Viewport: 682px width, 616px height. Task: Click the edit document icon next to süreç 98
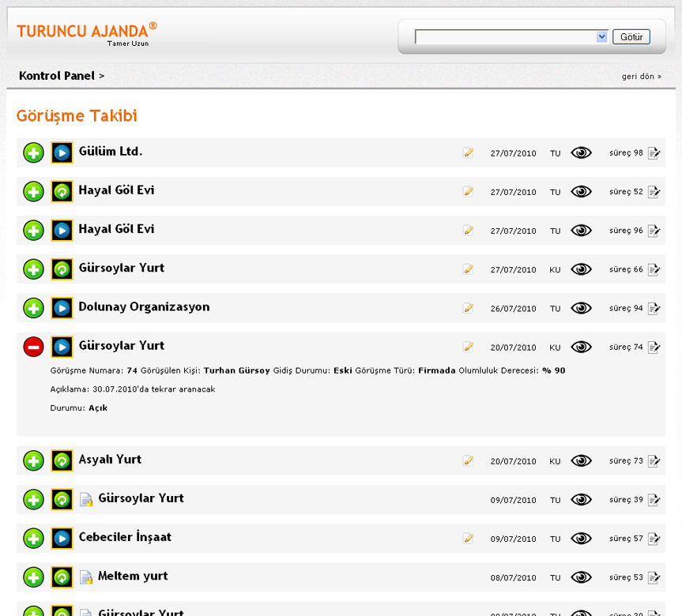coord(654,153)
